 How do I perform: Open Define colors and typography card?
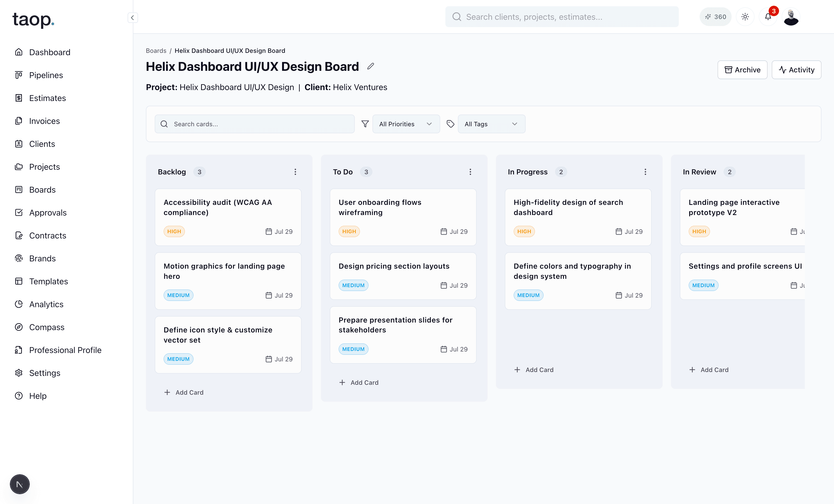tap(578, 281)
